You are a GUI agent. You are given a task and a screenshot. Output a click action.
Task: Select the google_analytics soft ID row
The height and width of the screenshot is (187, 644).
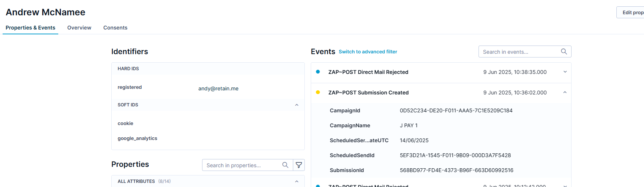(x=137, y=138)
